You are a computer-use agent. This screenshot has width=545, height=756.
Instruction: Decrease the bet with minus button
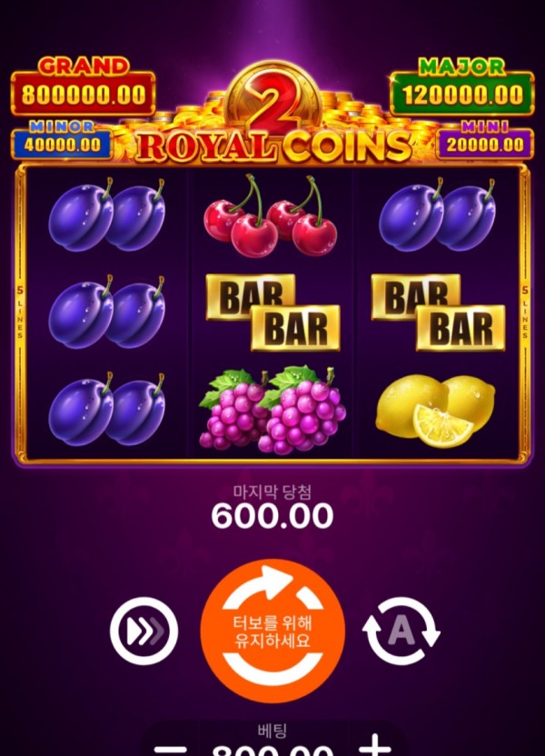[170, 750]
